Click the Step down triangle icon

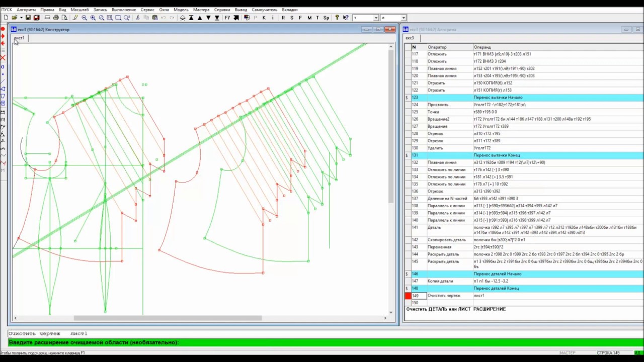click(x=208, y=18)
